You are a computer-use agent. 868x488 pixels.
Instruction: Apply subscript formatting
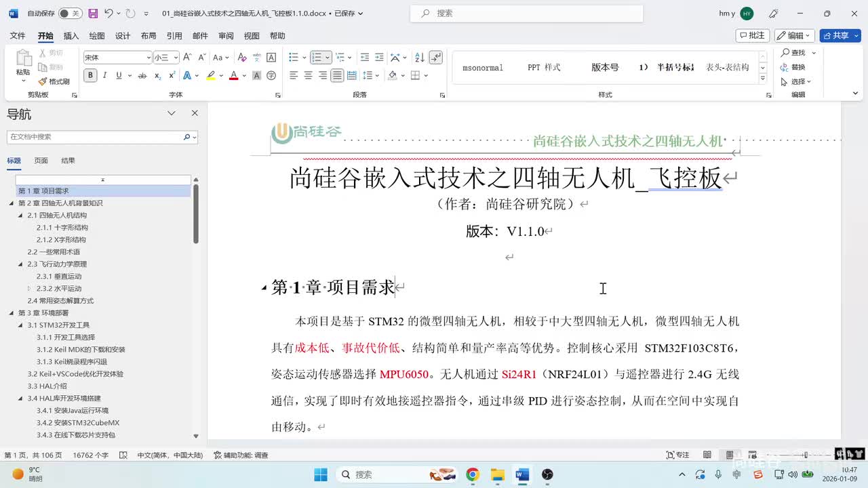pyautogui.click(x=157, y=75)
